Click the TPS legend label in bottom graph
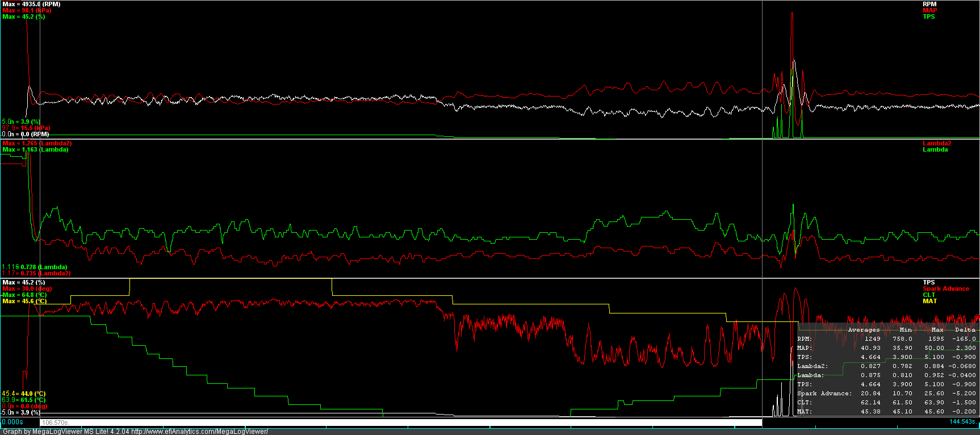The height and width of the screenshot is (435, 980). point(929,282)
